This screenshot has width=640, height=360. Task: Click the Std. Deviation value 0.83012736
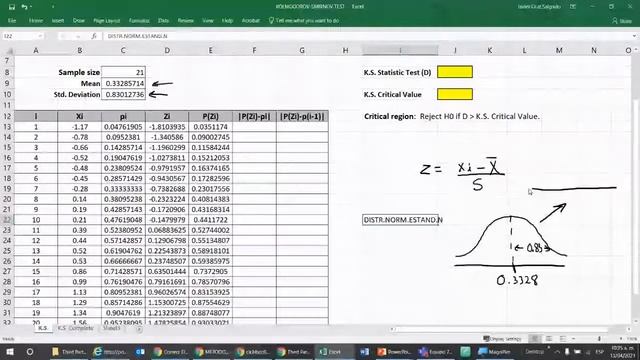pyautogui.click(x=123, y=94)
